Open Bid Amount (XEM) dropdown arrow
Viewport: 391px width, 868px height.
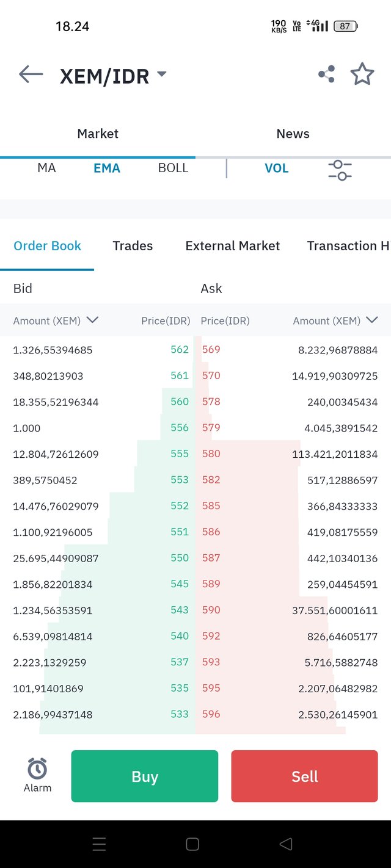93,320
